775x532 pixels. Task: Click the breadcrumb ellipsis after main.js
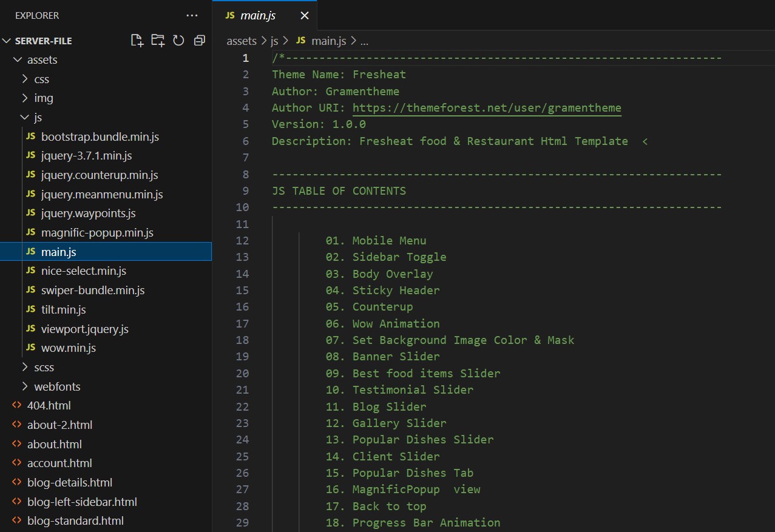click(364, 41)
